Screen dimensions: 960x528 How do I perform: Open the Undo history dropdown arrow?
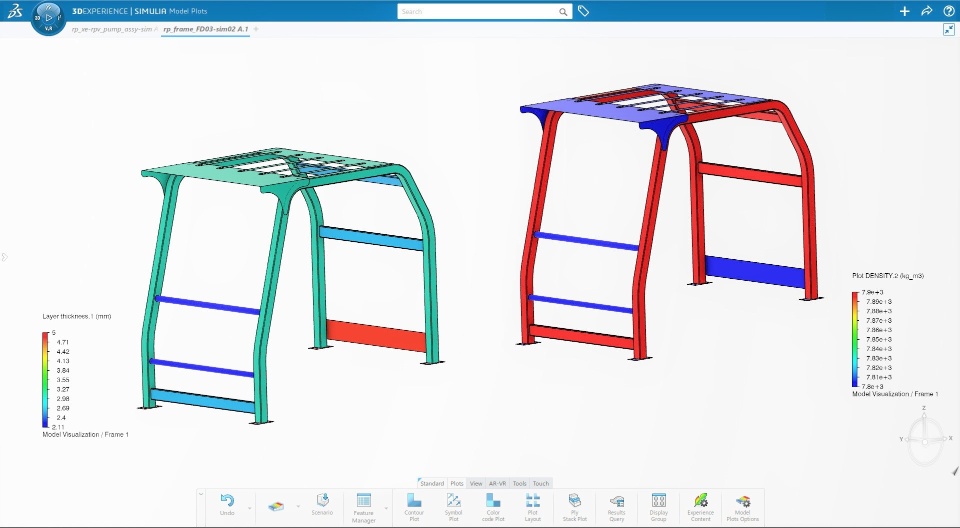point(249,508)
